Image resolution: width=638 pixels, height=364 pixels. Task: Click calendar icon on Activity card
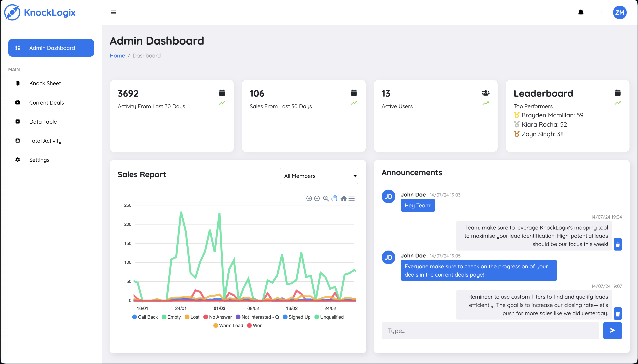tap(222, 93)
